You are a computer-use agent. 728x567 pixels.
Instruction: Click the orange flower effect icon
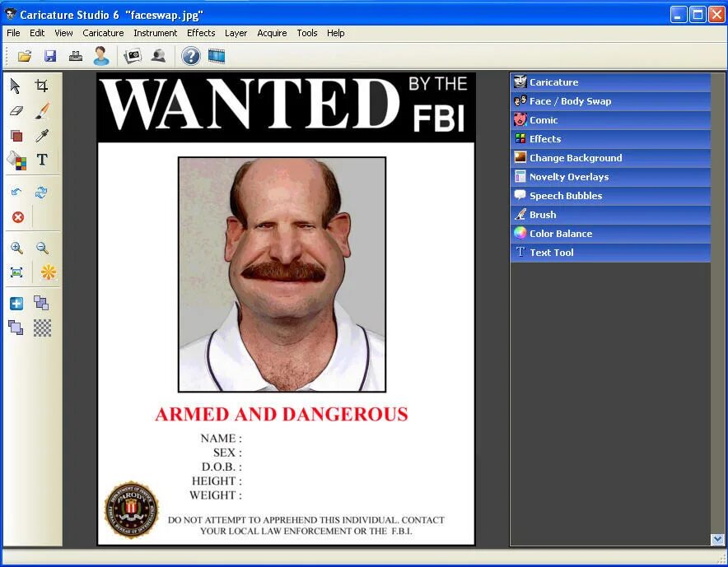(x=49, y=272)
